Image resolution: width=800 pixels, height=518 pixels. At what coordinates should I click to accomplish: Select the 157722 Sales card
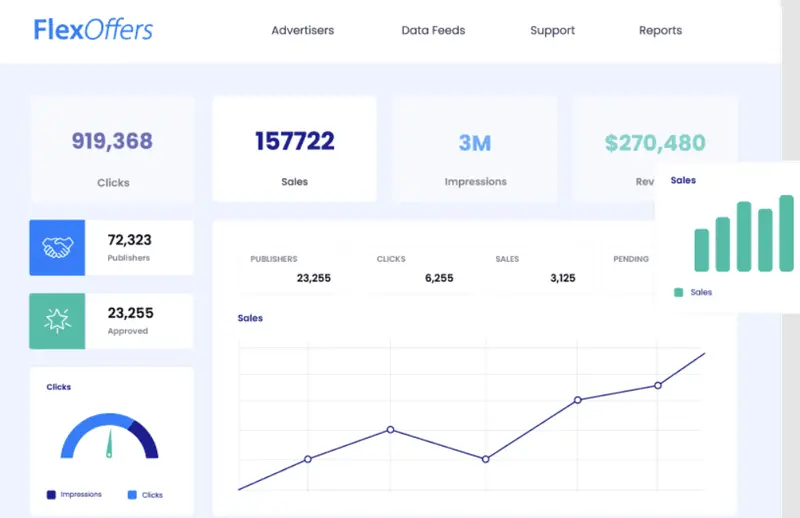[294, 150]
